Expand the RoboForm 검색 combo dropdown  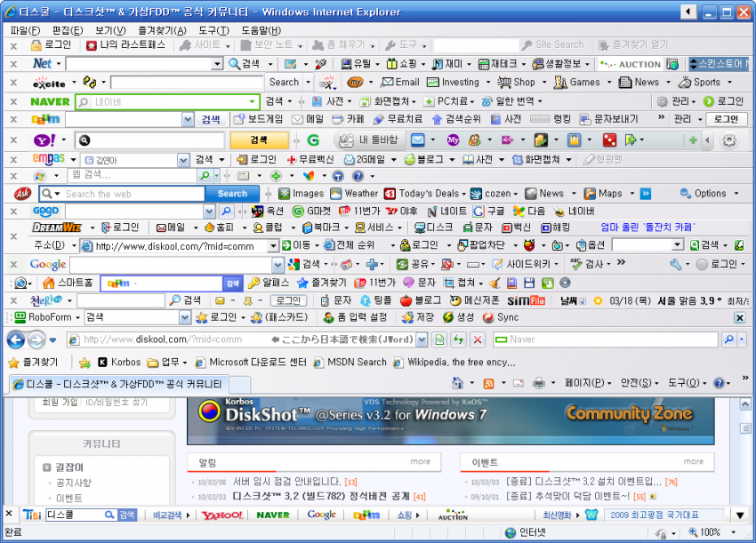(185, 317)
